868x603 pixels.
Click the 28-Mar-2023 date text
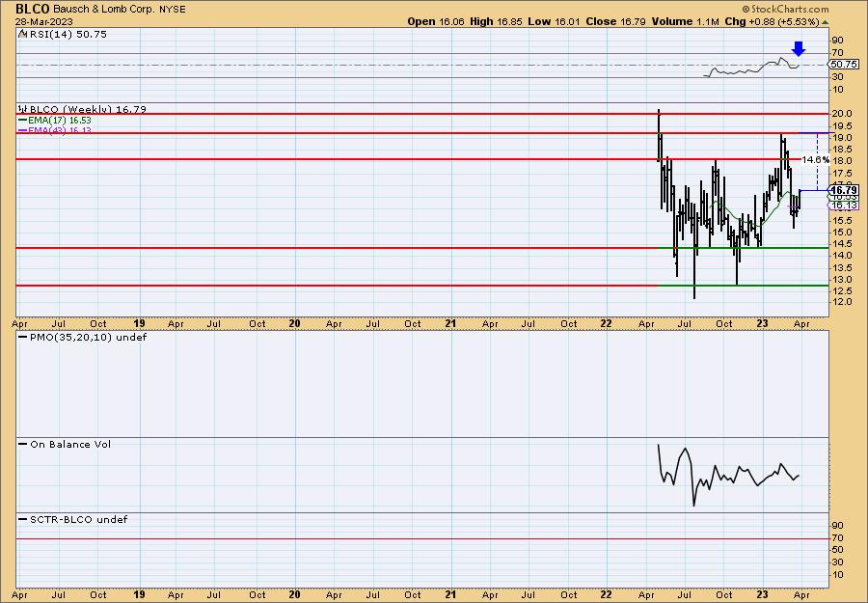[43, 21]
